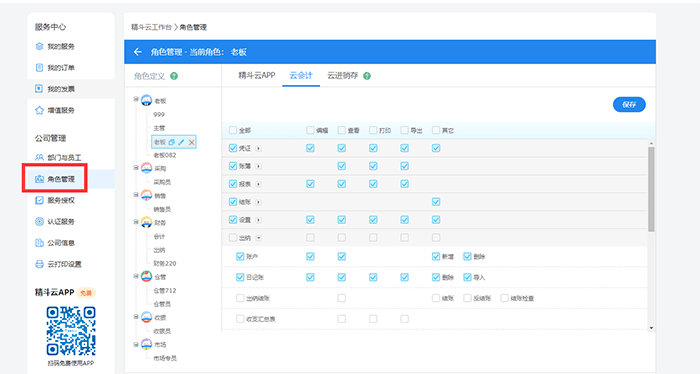
Task: Click the 公司信息 sidebar icon
Action: pos(39,243)
